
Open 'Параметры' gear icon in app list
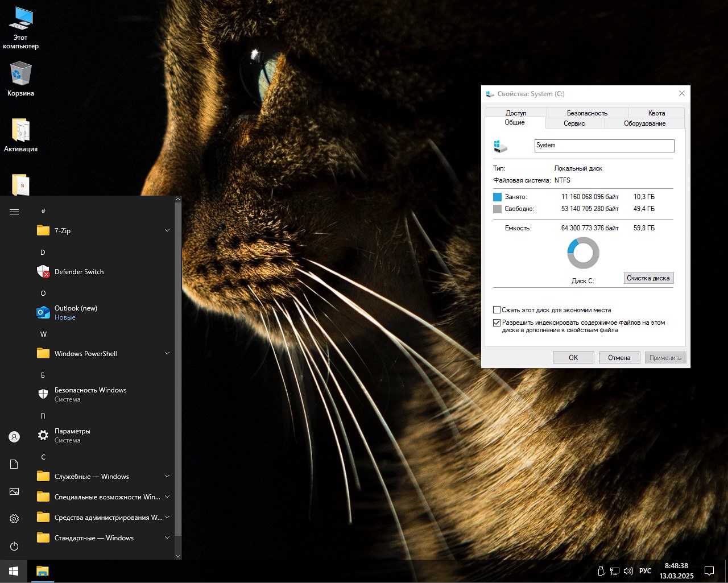pyautogui.click(x=43, y=435)
